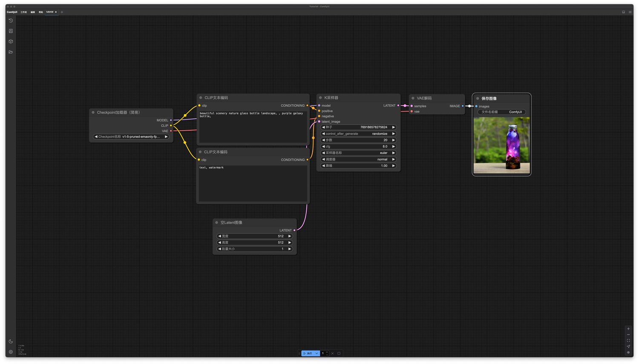This screenshot has height=364, width=639.
Task: Collapse the negative CLIP文本编码 node dot
Action: (200, 152)
